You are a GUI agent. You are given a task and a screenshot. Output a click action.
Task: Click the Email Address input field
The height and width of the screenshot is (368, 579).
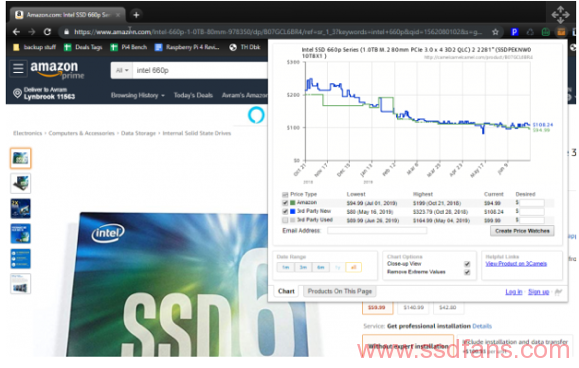(x=377, y=231)
